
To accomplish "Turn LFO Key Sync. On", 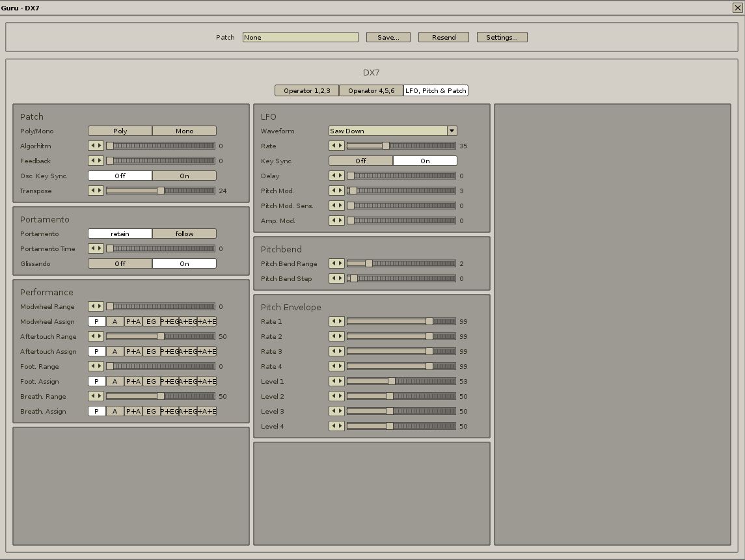I will (426, 161).
